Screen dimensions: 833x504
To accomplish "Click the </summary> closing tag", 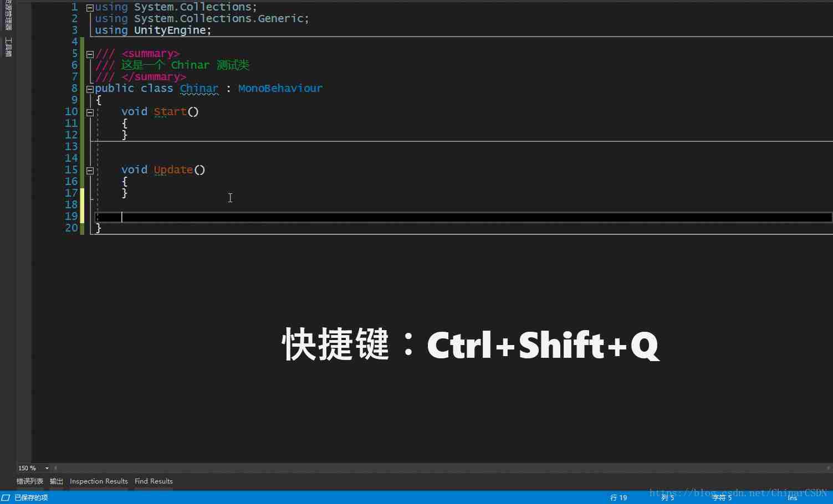I will pos(154,77).
